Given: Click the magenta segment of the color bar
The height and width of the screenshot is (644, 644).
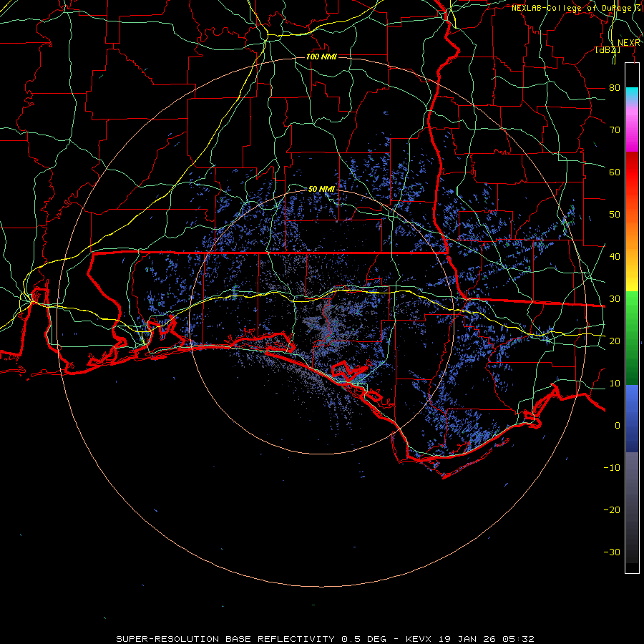Looking at the screenshot, I should [x=632, y=132].
